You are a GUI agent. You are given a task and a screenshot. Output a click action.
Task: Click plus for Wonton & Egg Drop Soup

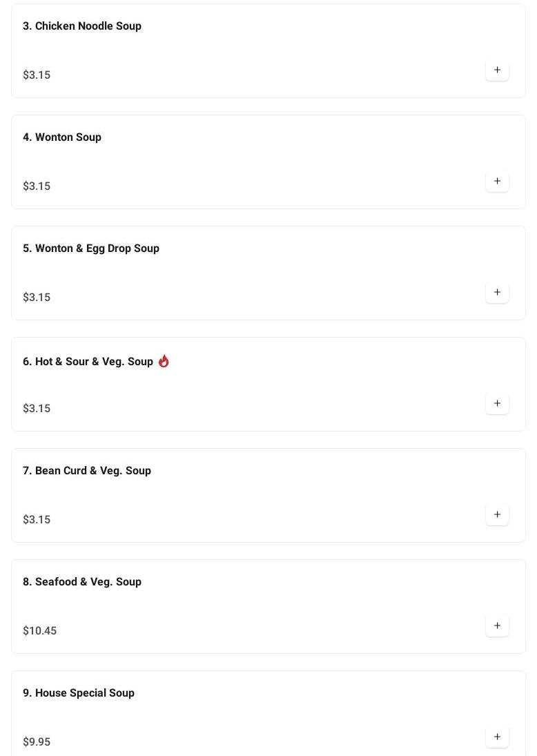click(497, 293)
